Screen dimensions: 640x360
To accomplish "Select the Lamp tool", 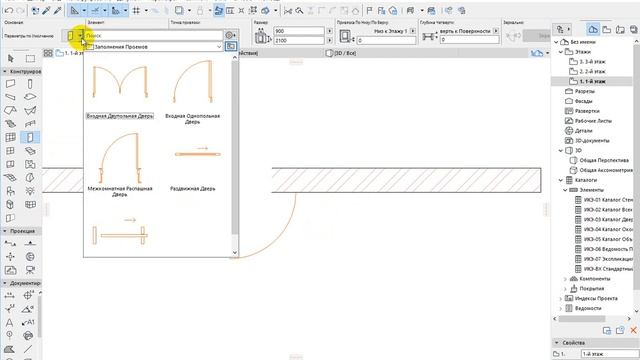I will 30,191.
